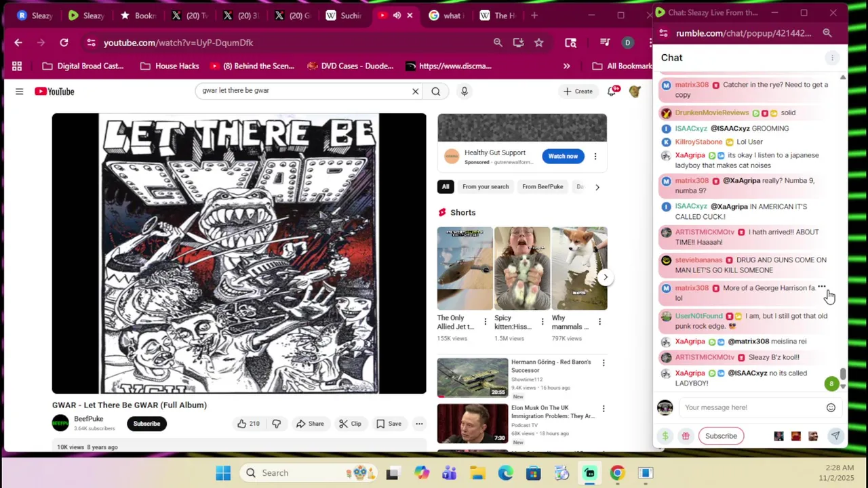Open the Clip tool for video
This screenshot has width=868, height=488.
350,424
